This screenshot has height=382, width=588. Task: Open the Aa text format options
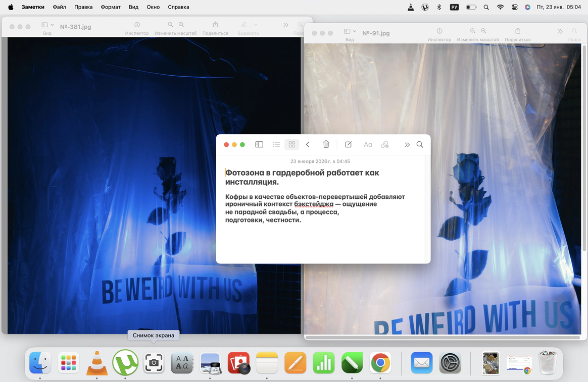[x=368, y=144]
